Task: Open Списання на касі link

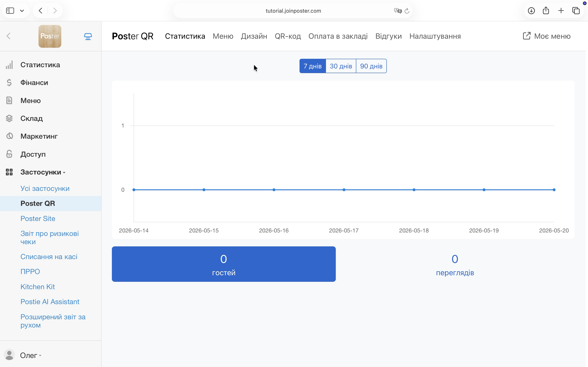Action: (x=49, y=257)
